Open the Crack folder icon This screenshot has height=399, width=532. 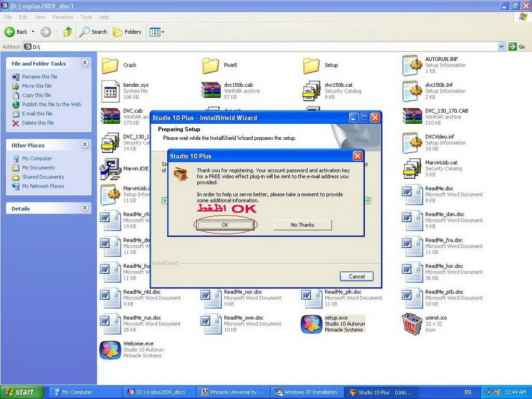(110, 65)
